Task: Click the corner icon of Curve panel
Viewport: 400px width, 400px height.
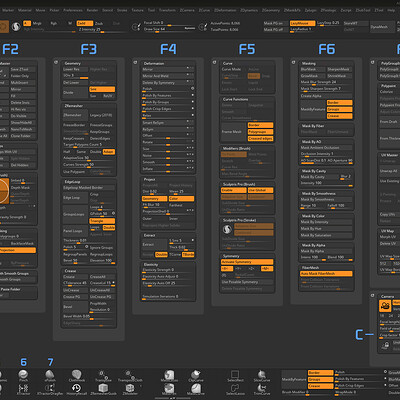Action: click(214, 62)
